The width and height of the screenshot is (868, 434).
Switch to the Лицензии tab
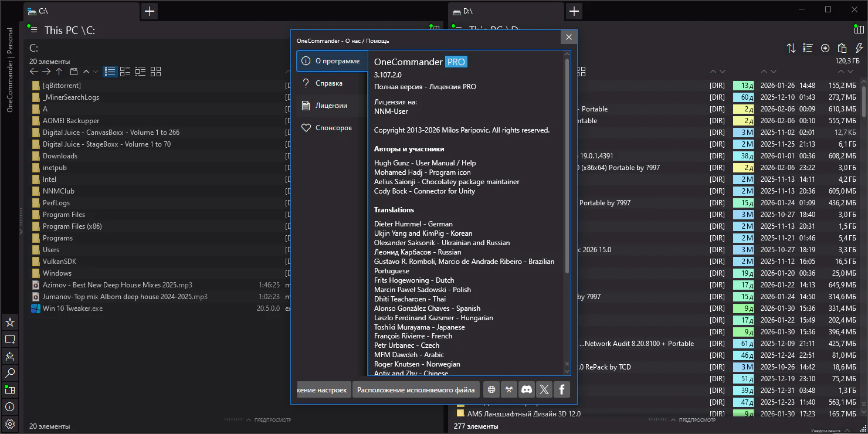tap(331, 106)
